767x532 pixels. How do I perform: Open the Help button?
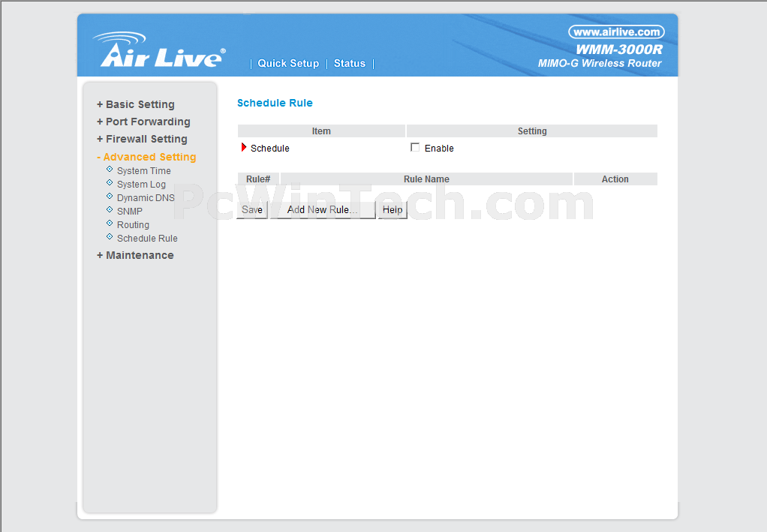(x=393, y=210)
